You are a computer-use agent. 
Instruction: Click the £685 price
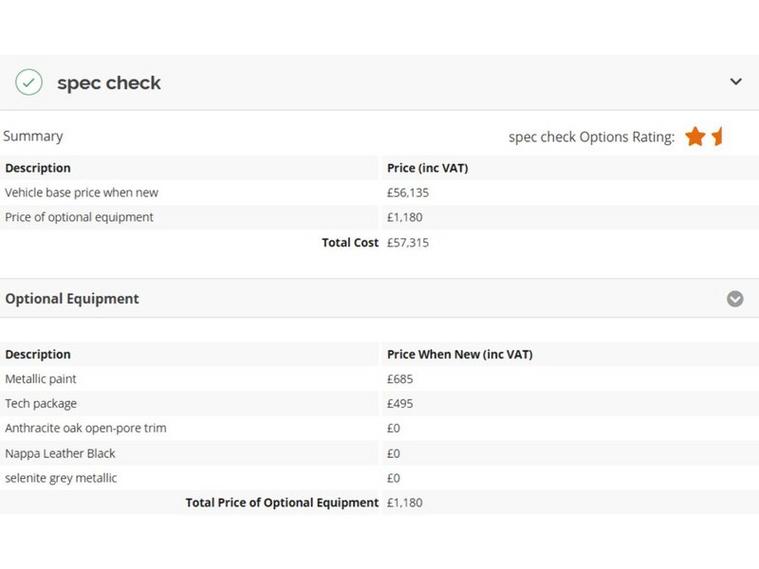click(400, 379)
